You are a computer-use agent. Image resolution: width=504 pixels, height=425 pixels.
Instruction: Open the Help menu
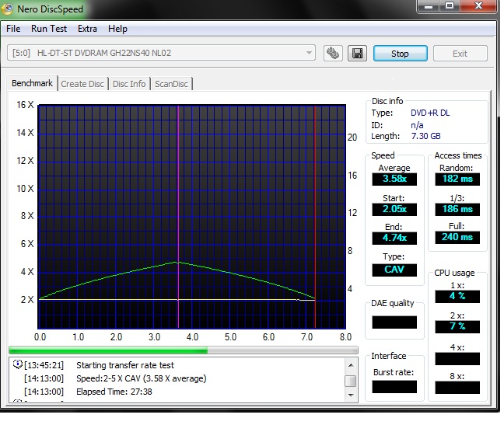(117, 29)
